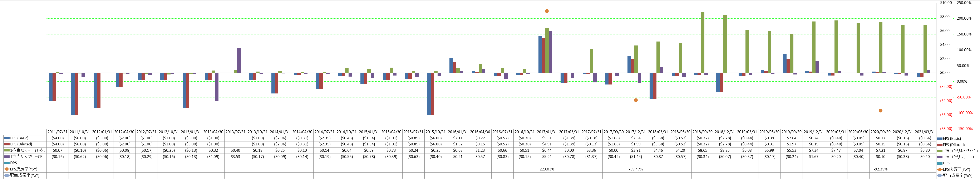
Task: Click the 2021/03/31 date column header
Action: 925,132
